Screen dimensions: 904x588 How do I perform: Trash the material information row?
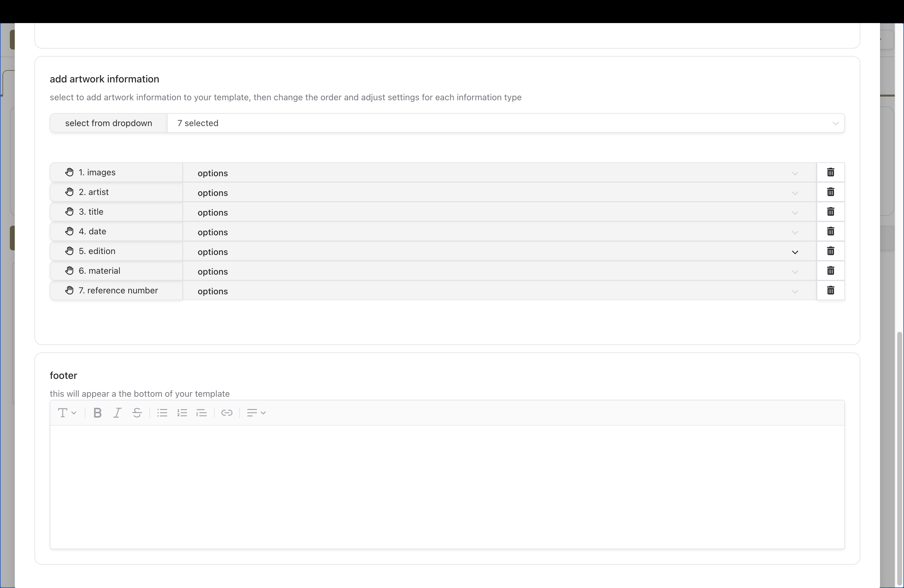[830, 271]
